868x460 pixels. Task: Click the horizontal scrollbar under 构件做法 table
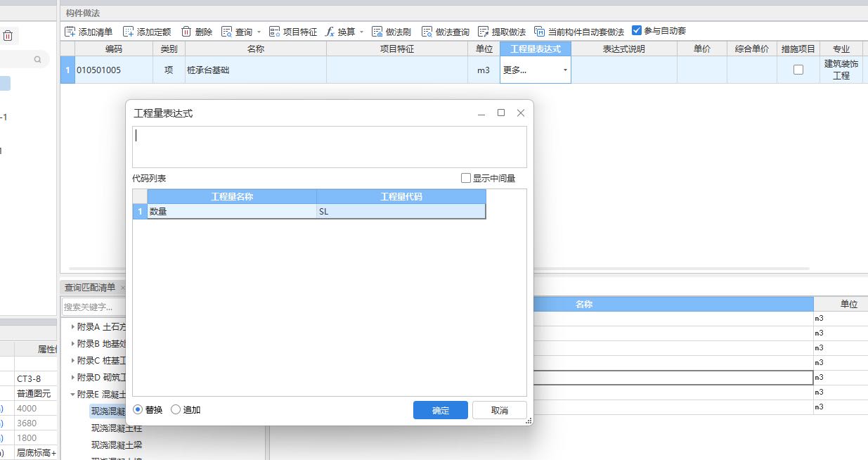point(439,269)
